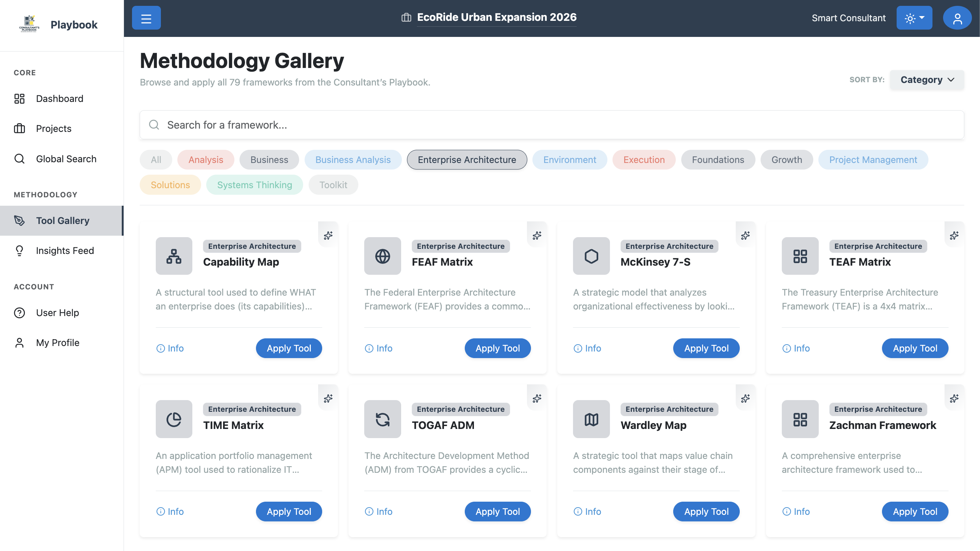Open the theme selector dropdown beside sun icon

pyautogui.click(x=914, y=18)
